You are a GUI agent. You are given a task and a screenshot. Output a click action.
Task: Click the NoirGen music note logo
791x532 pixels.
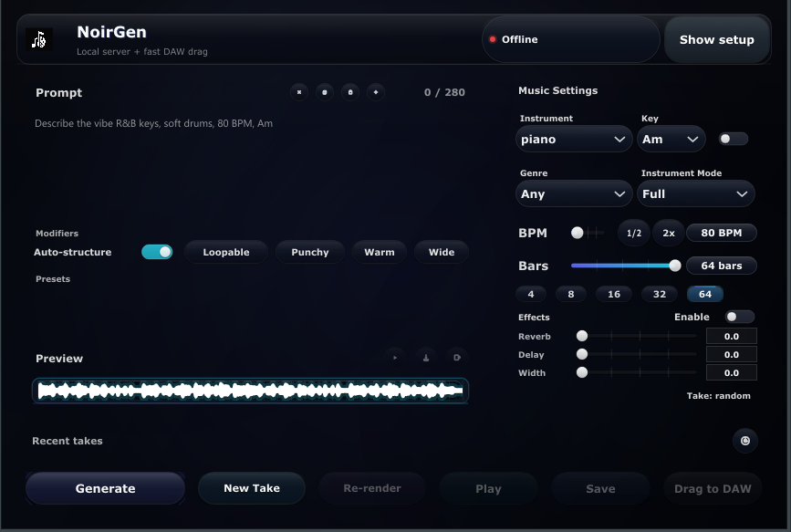pos(36,39)
